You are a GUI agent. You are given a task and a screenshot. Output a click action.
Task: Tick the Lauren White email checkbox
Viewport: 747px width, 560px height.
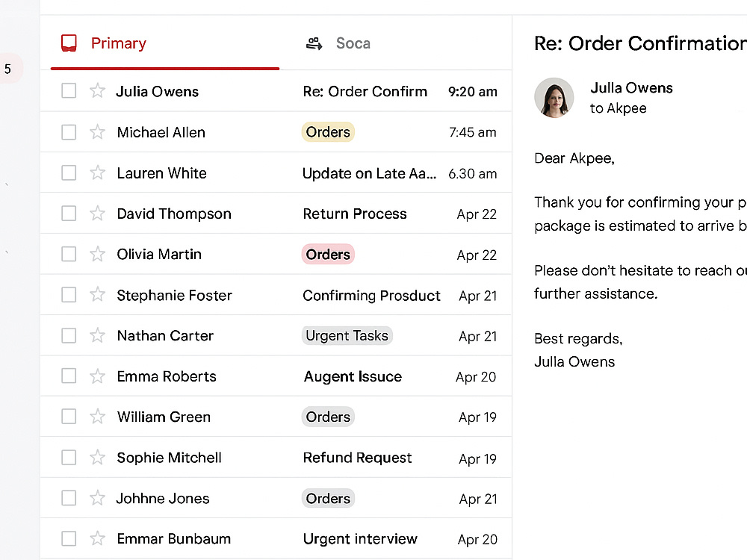click(x=69, y=173)
